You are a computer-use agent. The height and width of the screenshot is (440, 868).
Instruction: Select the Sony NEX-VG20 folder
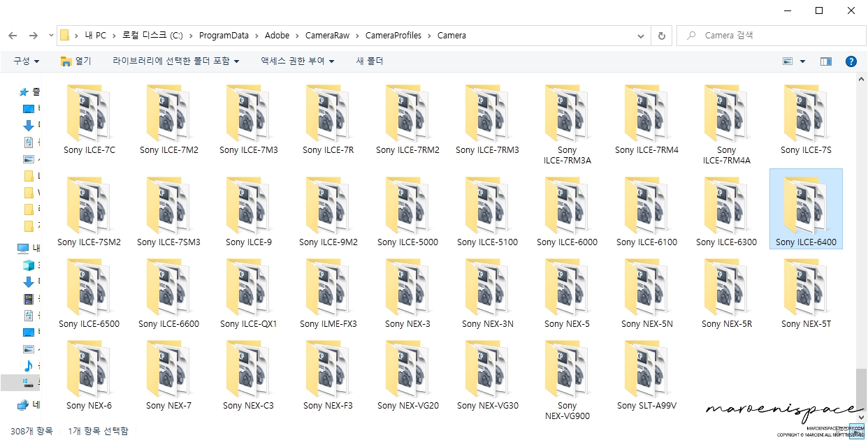pos(407,374)
